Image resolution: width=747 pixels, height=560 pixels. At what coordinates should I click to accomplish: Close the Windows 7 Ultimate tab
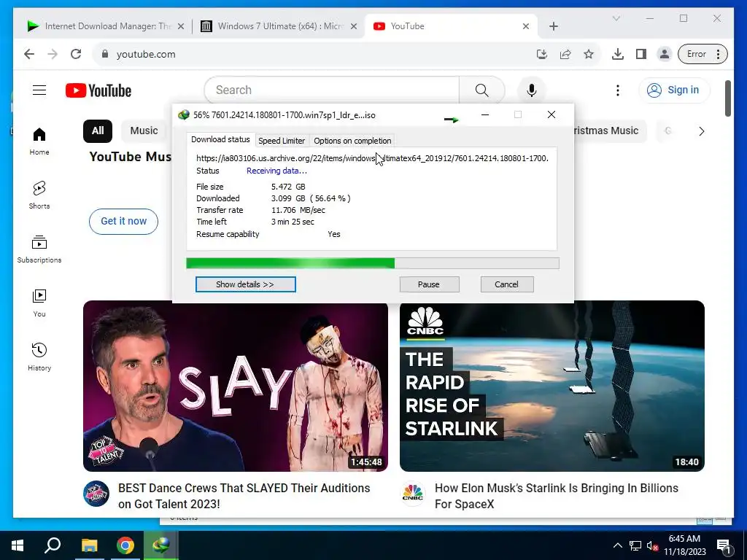[354, 26]
